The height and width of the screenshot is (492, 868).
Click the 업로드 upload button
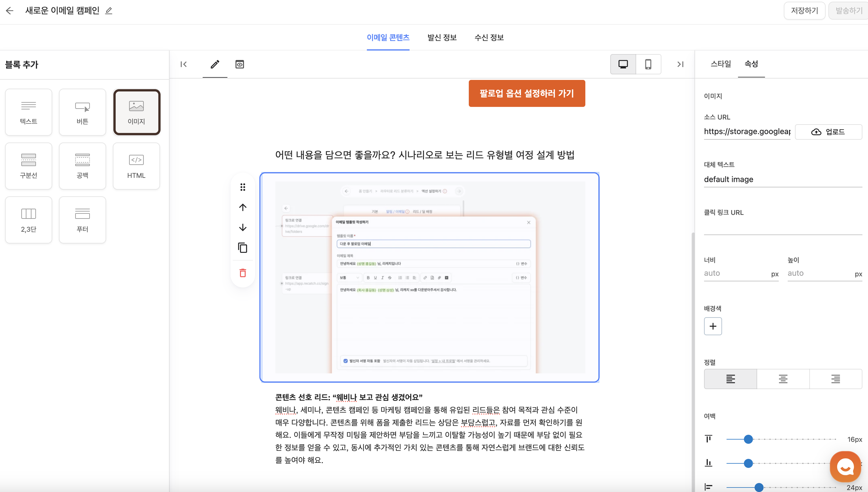pos(828,132)
